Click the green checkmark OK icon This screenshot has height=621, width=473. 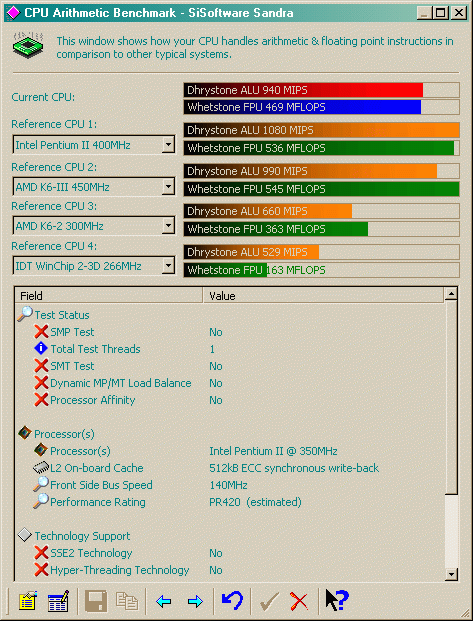click(x=269, y=601)
